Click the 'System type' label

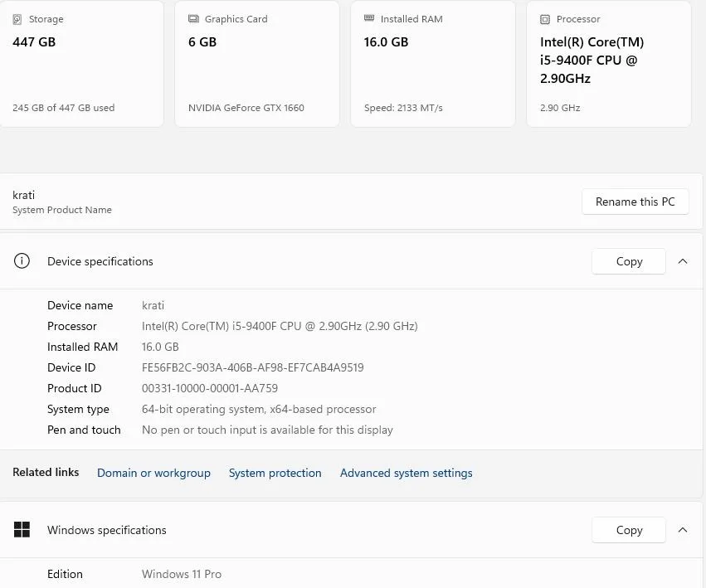tap(78, 409)
